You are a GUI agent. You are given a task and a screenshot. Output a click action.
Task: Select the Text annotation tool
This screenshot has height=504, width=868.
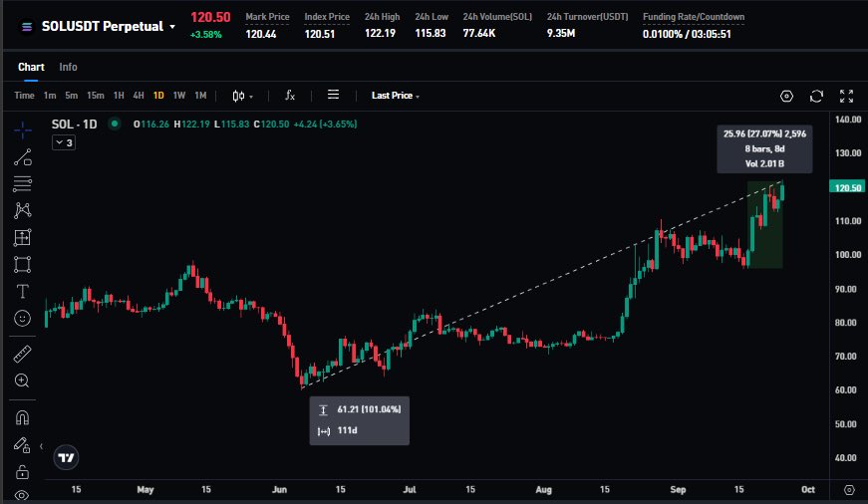point(23,292)
